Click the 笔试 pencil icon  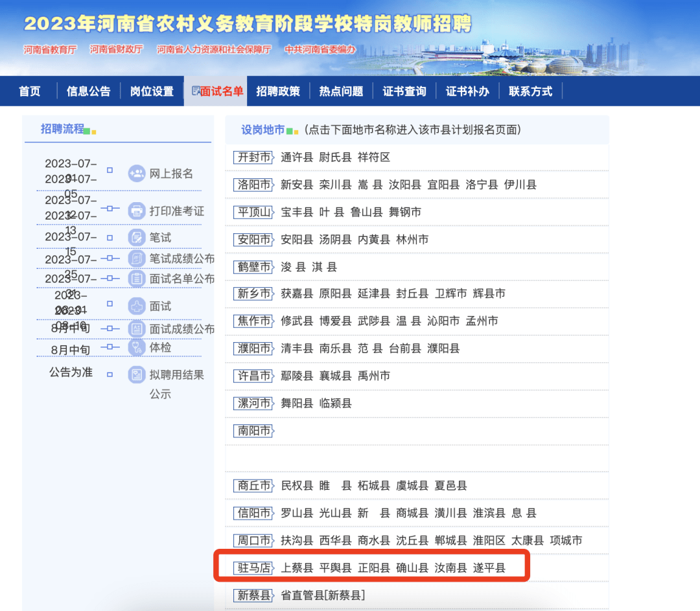137,237
